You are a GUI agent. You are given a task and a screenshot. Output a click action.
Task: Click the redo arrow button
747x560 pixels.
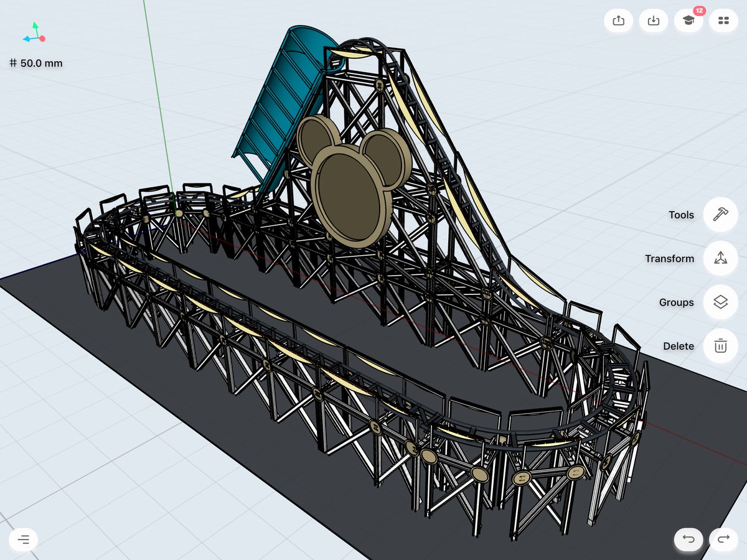(x=723, y=539)
